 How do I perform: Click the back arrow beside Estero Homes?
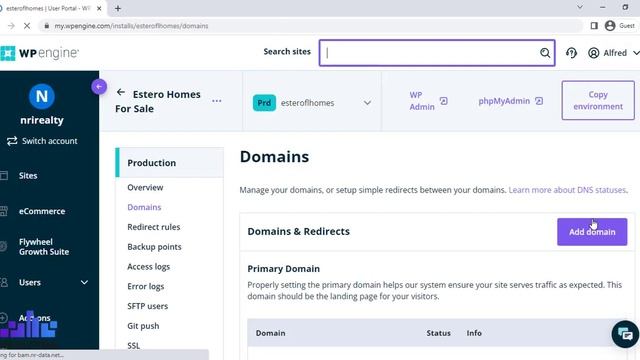(120, 92)
